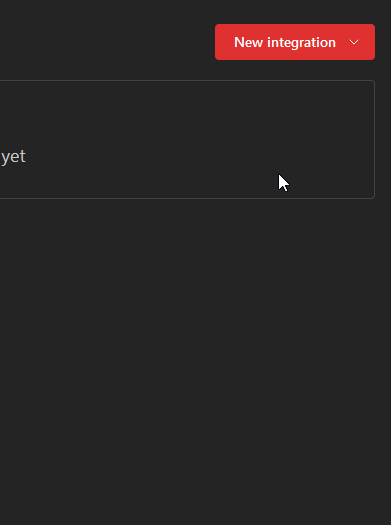
Task: Click the word 'integration' on the red button
Action: [301, 43]
